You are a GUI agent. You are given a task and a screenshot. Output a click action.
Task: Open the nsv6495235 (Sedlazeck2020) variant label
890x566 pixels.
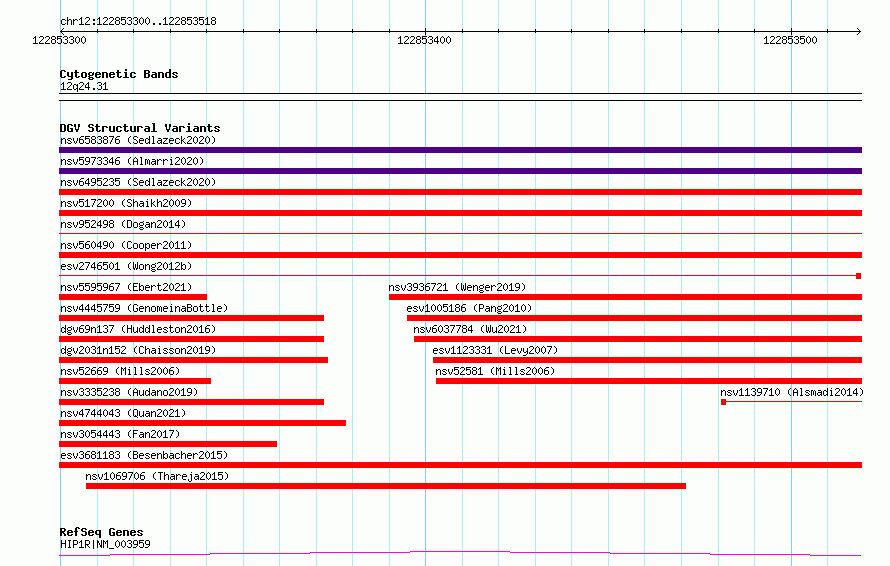(138, 182)
